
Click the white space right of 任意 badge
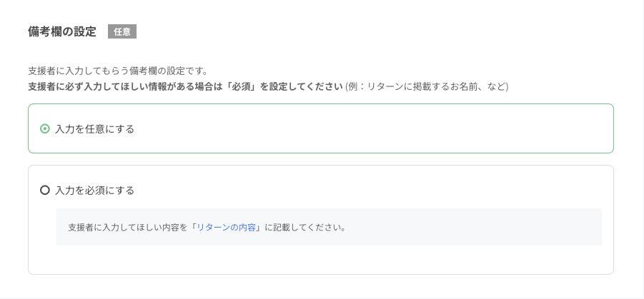click(x=286, y=31)
